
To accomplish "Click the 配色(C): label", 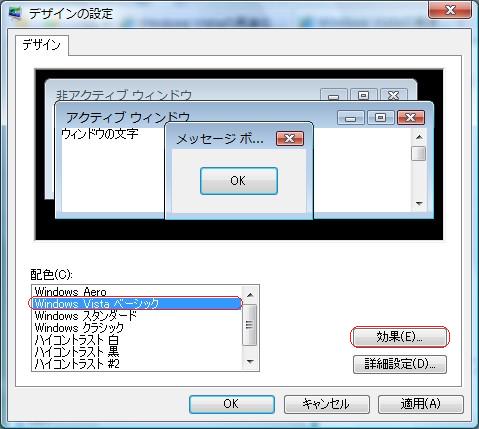I will pos(51,274).
